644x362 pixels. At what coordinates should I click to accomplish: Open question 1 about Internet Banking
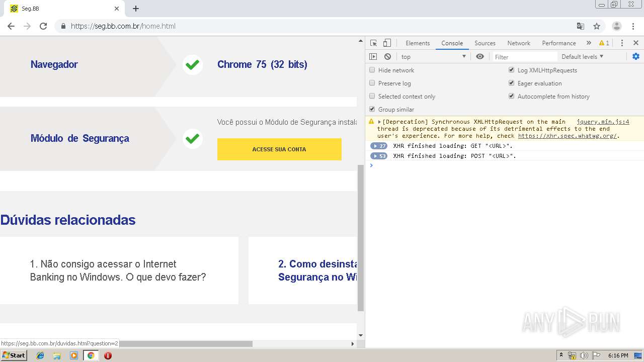[x=118, y=270]
